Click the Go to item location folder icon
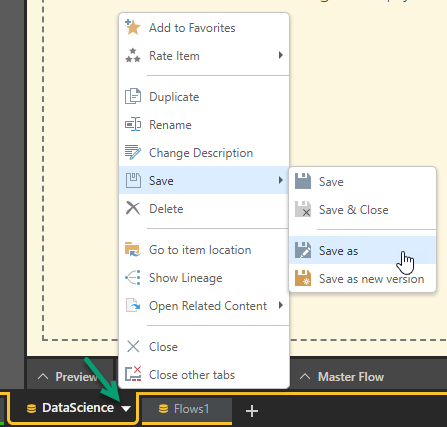 click(133, 249)
